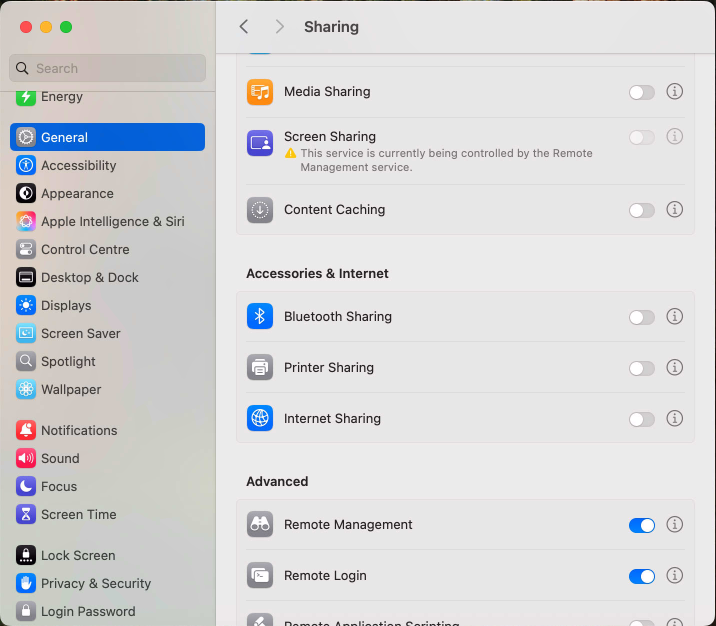The height and width of the screenshot is (626, 716).
Task: Open info for Printer Sharing
Action: pos(674,368)
